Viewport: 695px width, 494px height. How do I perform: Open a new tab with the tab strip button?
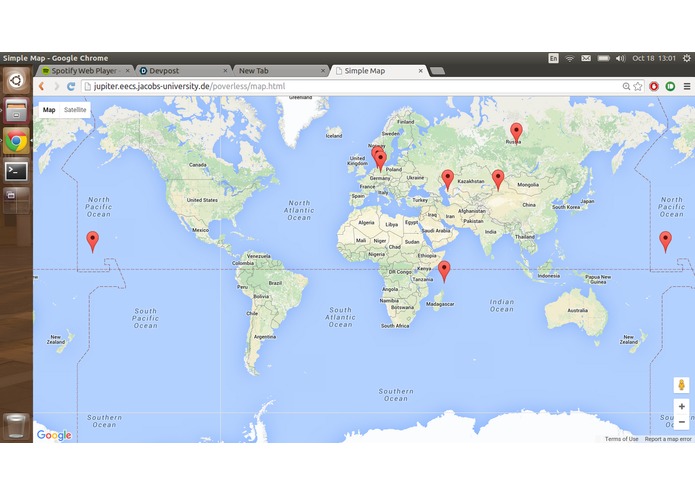click(437, 71)
